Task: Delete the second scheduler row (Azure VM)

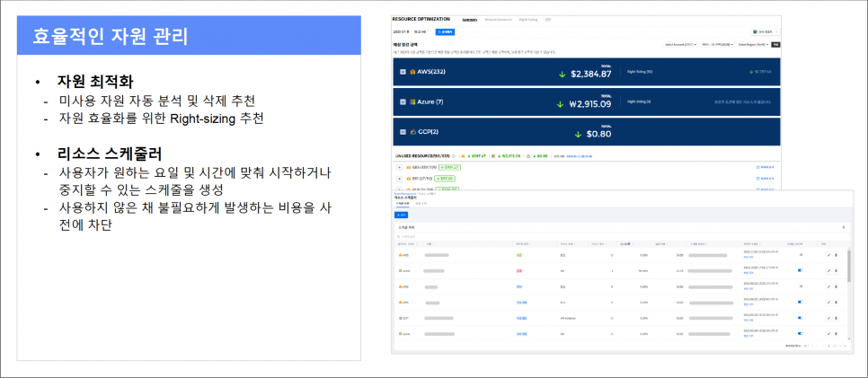Action: pyautogui.click(x=836, y=270)
